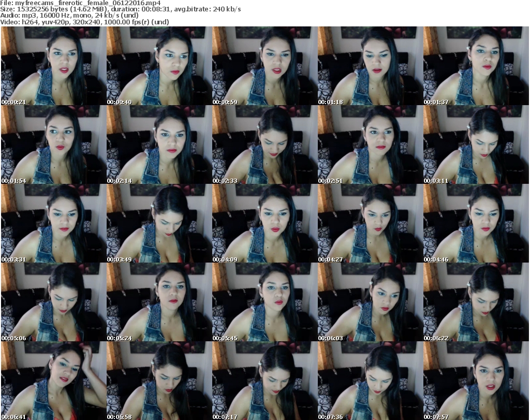Select the thumbnail stamped 00:06:03
530x420 pixels.
[370, 302]
